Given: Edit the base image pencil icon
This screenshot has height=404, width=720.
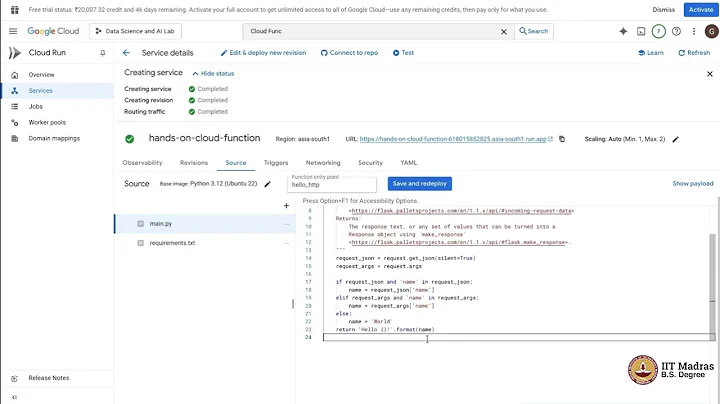Looking at the screenshot, I should 268,184.
